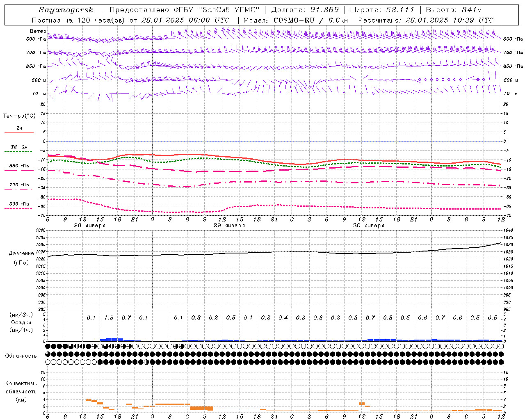The image size is (525, 420).
Task: Click the computed time 28.01.2025 10:39 UTC
Action: pos(450,20)
